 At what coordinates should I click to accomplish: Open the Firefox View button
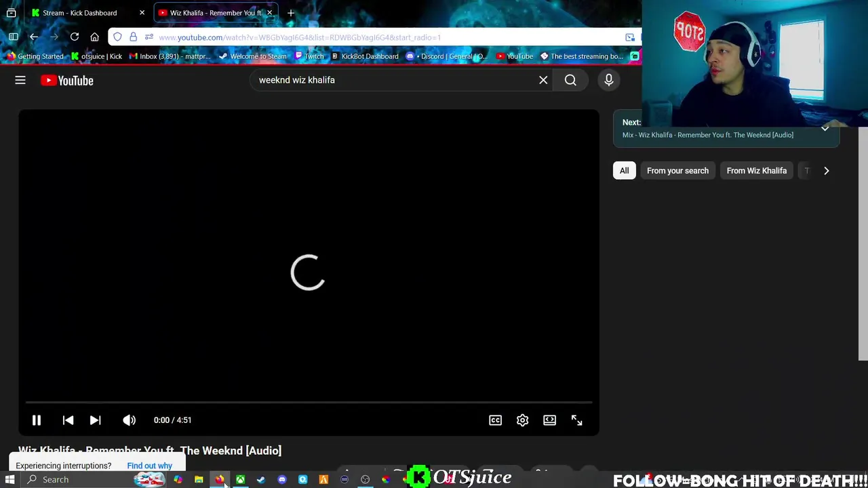11,13
